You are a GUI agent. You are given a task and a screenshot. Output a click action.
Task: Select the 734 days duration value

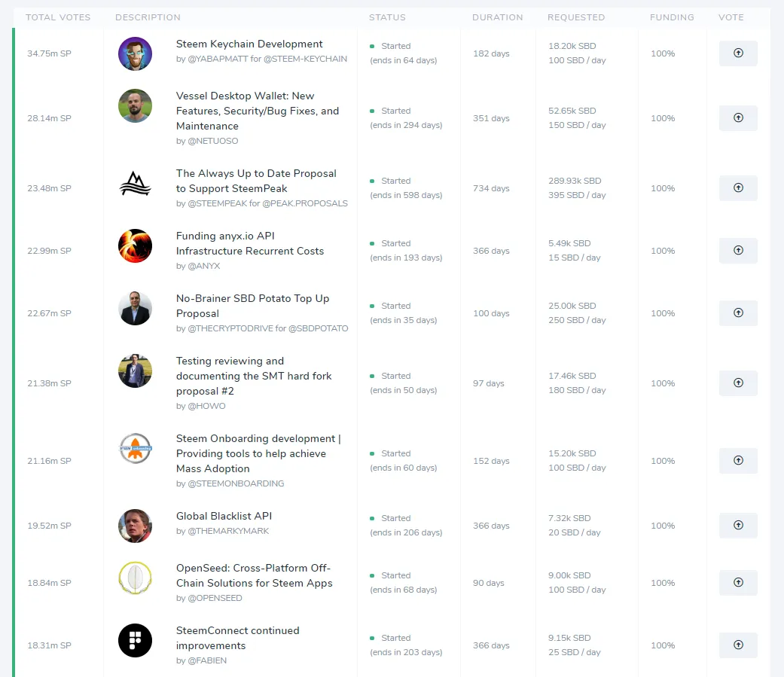(491, 188)
